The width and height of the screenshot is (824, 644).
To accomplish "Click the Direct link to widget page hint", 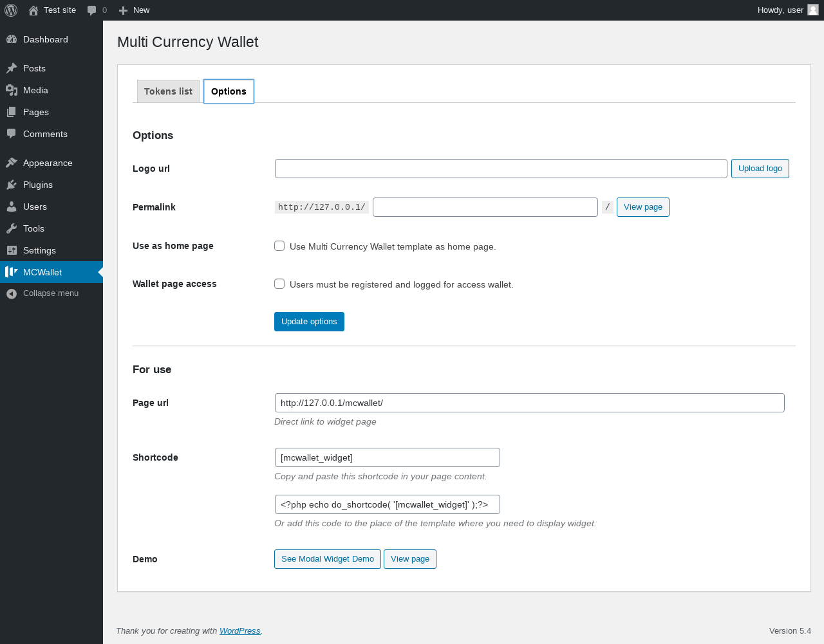I will (325, 422).
